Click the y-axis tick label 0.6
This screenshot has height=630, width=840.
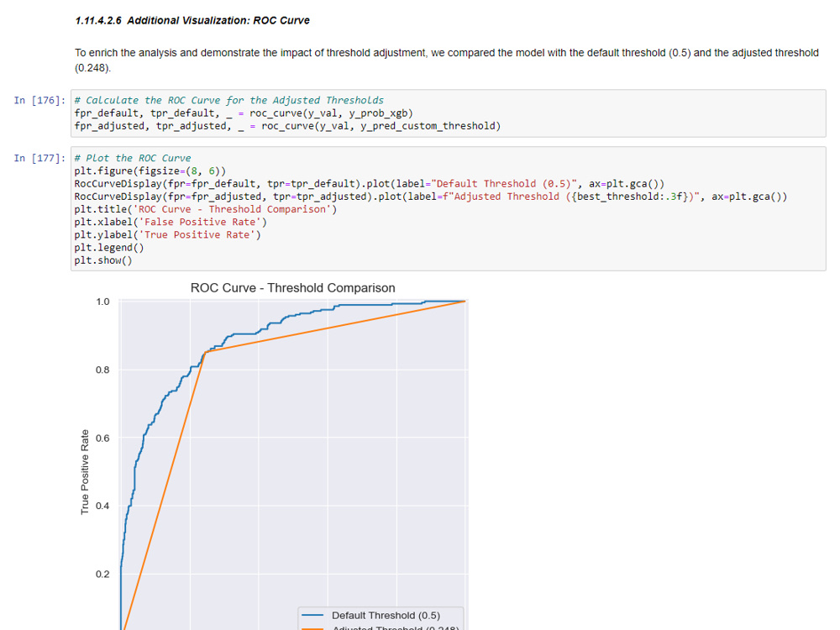pyautogui.click(x=102, y=438)
